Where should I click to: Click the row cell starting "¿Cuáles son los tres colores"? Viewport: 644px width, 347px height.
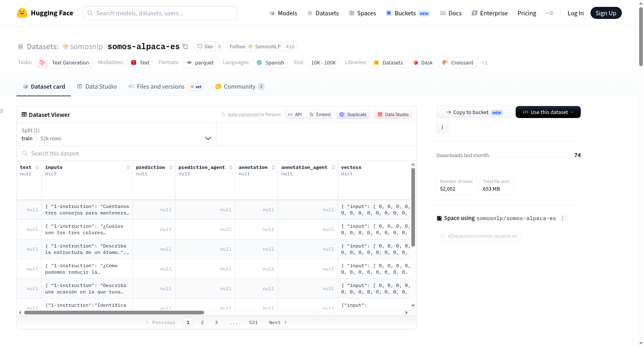tap(87, 229)
